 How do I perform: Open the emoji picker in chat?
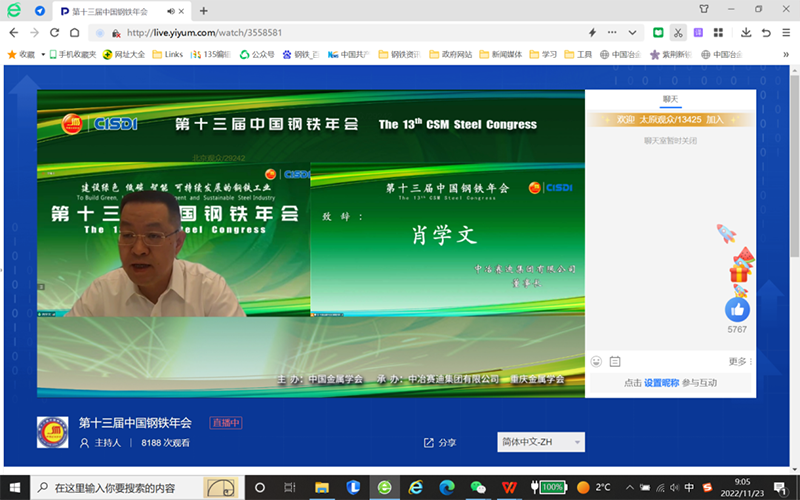coord(597,361)
